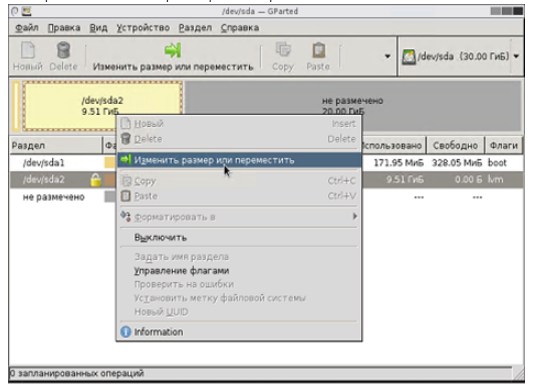Open the Вид menu
Viewport: 537px width, 389px height.
point(98,28)
